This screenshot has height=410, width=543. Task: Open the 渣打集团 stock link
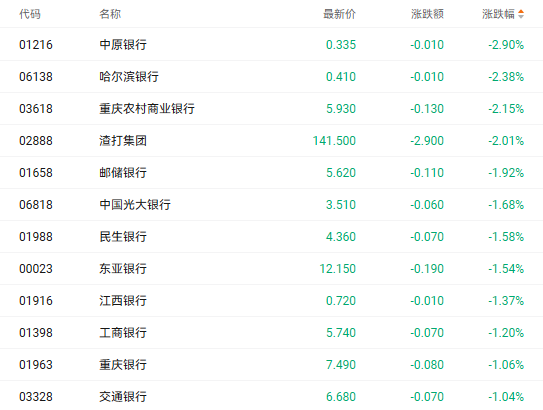tap(123, 141)
